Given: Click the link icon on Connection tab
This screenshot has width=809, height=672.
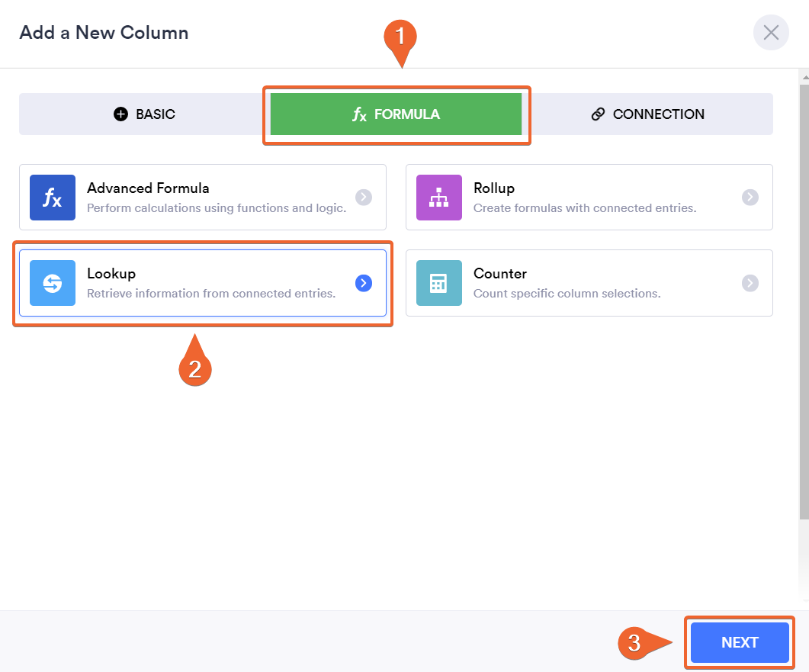Looking at the screenshot, I should [x=598, y=114].
